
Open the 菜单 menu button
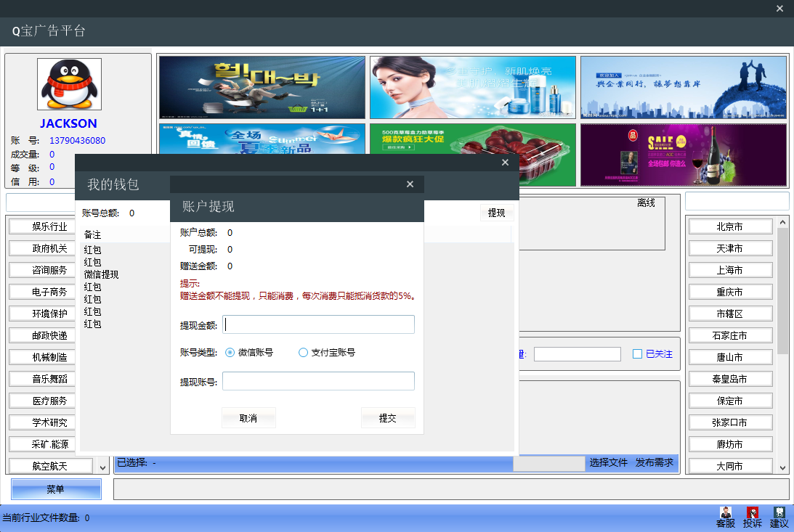56,489
